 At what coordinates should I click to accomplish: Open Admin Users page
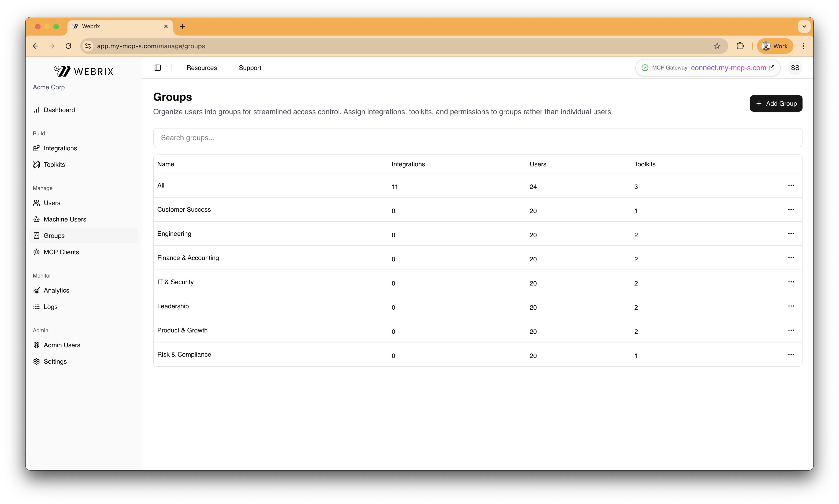62,345
